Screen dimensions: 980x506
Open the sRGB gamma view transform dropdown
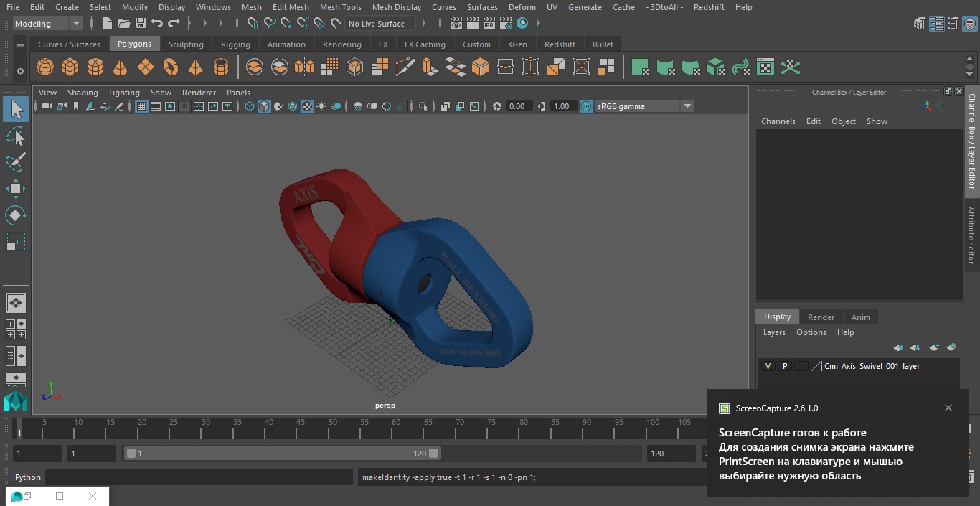click(644, 106)
